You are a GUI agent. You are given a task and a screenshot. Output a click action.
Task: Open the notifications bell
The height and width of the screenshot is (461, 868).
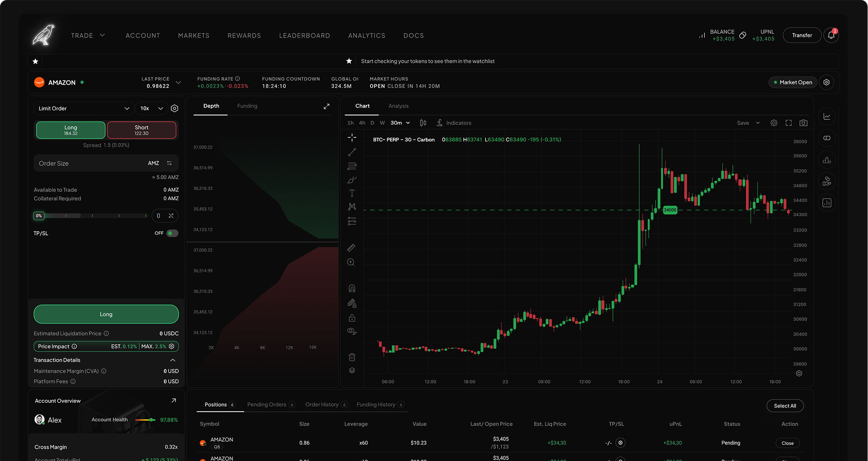click(831, 35)
